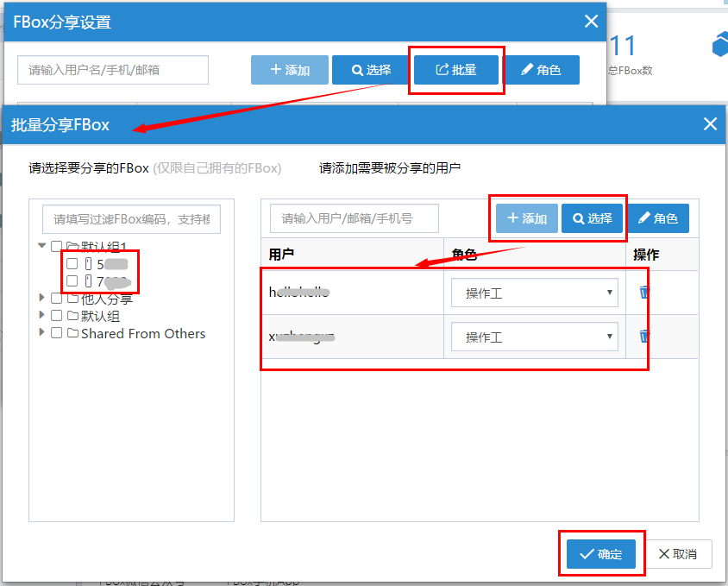Expand the 他人分享 folder
The image size is (728, 586).
pyautogui.click(x=42, y=299)
